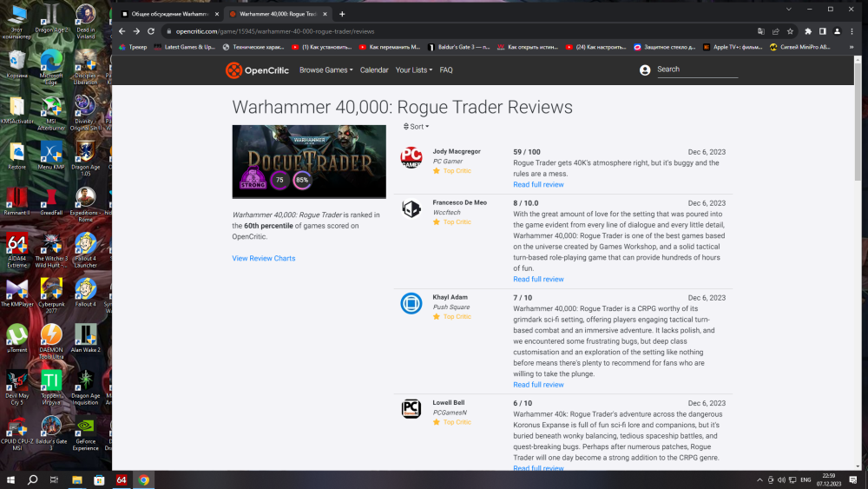The image size is (868, 489).
Task: Click the OpenCritic logo in the header
Action: 257,70
